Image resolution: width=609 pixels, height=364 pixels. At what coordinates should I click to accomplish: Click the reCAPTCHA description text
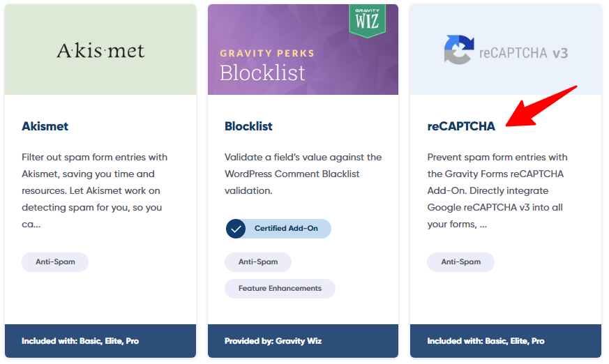[497, 190]
